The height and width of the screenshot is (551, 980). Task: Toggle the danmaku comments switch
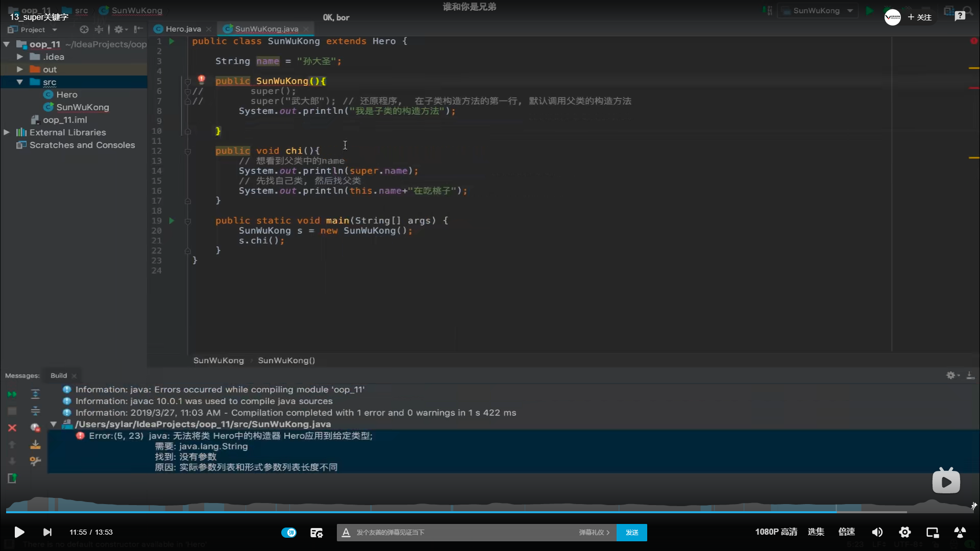[288, 532]
